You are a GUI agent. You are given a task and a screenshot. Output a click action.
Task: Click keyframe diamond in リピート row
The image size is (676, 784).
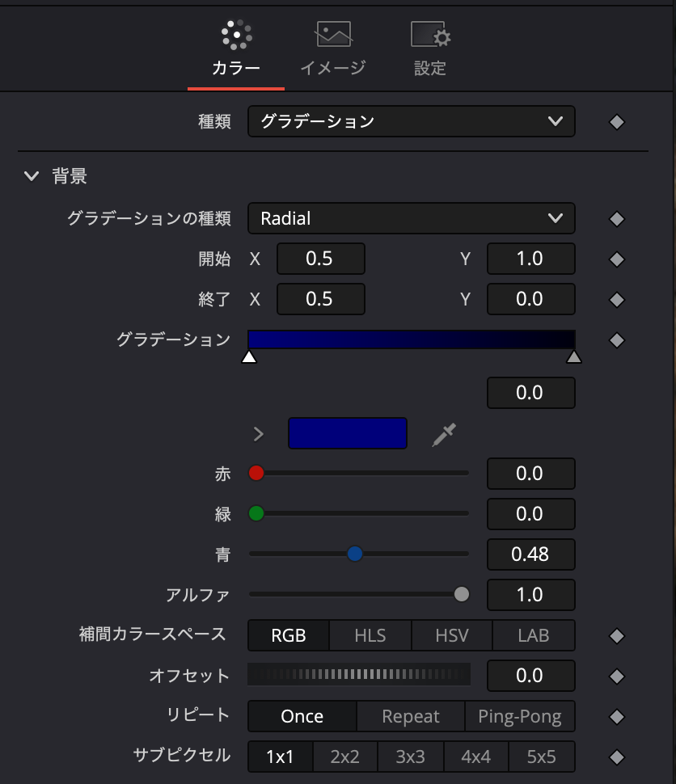tap(616, 716)
